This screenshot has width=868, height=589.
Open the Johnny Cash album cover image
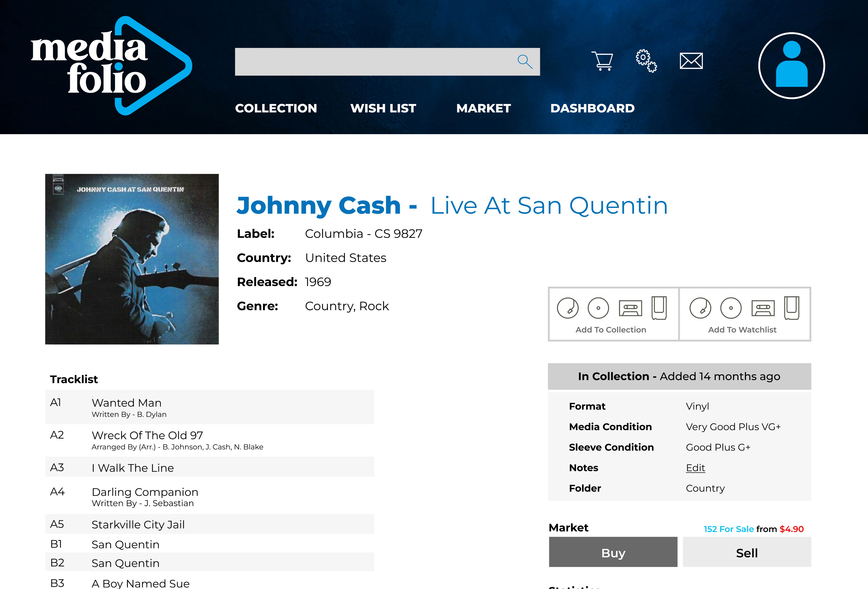[x=132, y=259]
